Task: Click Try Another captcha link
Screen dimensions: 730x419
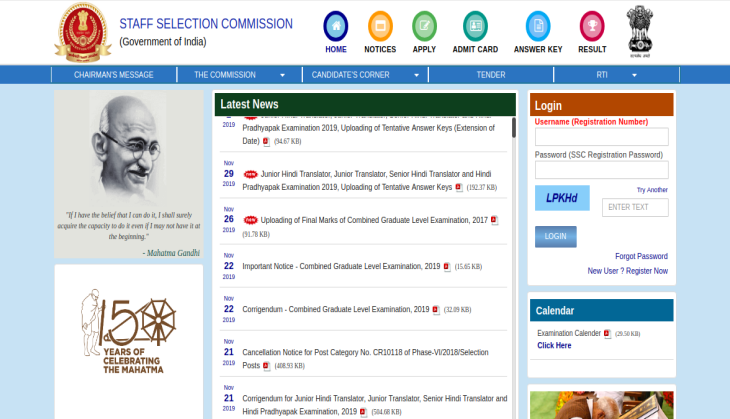Action: 652,190
